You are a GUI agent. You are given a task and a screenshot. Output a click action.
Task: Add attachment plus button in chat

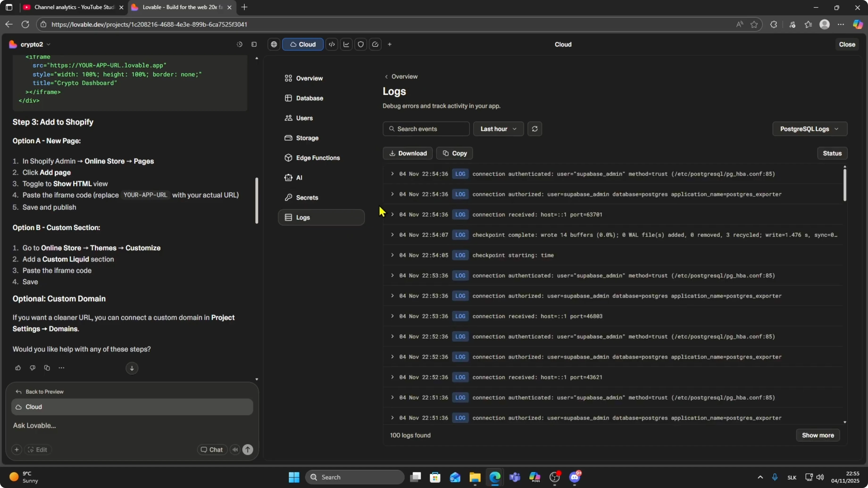click(x=17, y=450)
